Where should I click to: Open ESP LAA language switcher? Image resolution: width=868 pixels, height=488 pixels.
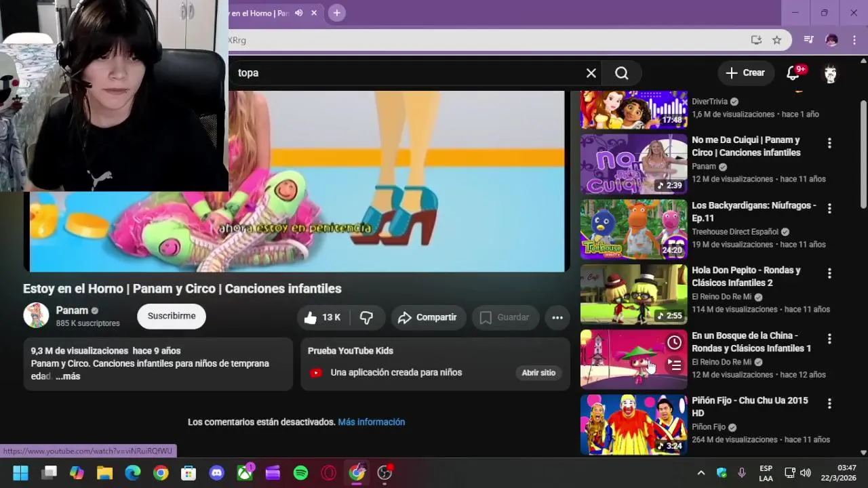click(x=766, y=473)
